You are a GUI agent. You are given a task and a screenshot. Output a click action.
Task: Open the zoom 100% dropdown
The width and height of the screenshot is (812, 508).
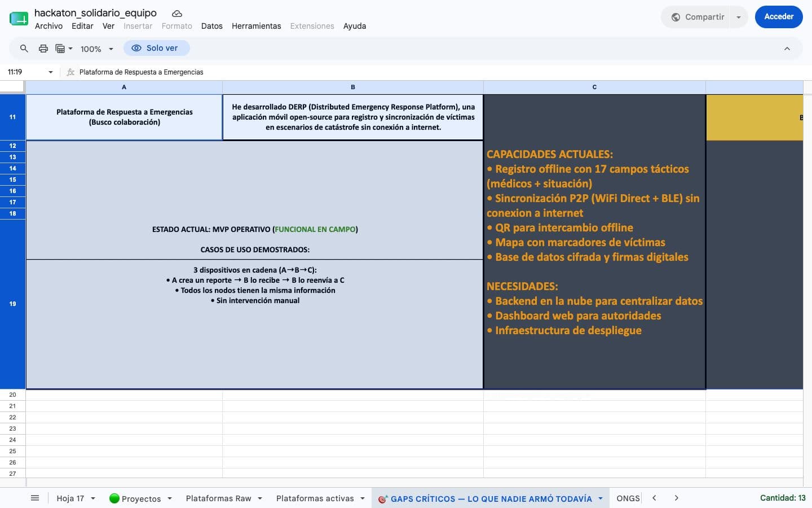point(96,49)
